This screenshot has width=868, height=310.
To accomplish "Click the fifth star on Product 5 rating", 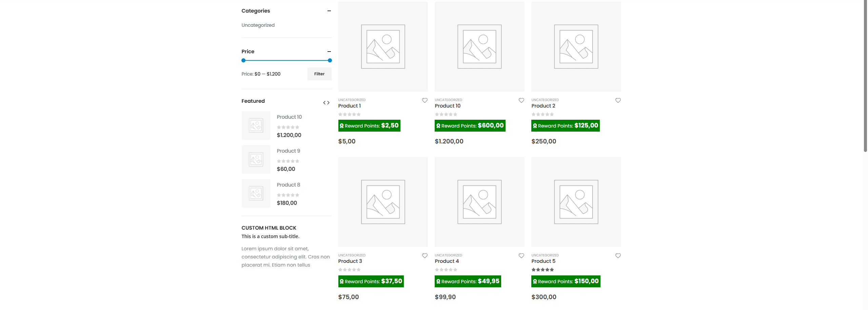I will point(552,269).
